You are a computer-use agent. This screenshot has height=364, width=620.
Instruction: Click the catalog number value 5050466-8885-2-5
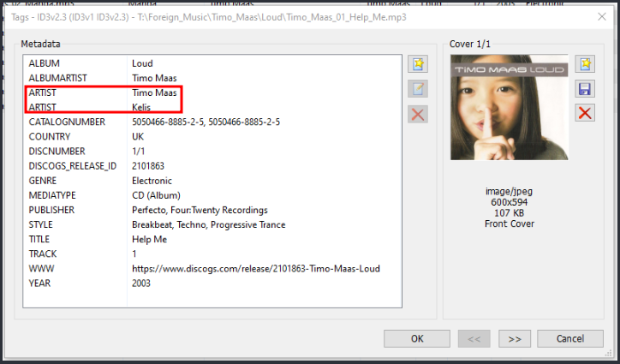[x=206, y=122]
